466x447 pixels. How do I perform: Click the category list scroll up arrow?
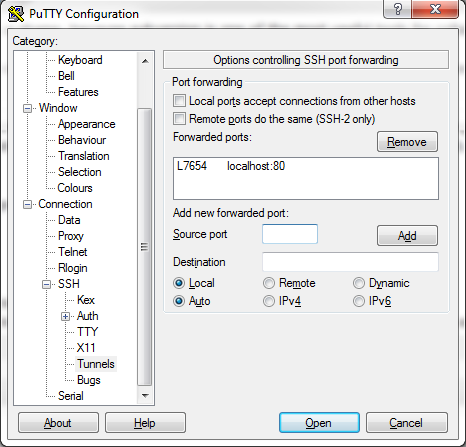145,61
